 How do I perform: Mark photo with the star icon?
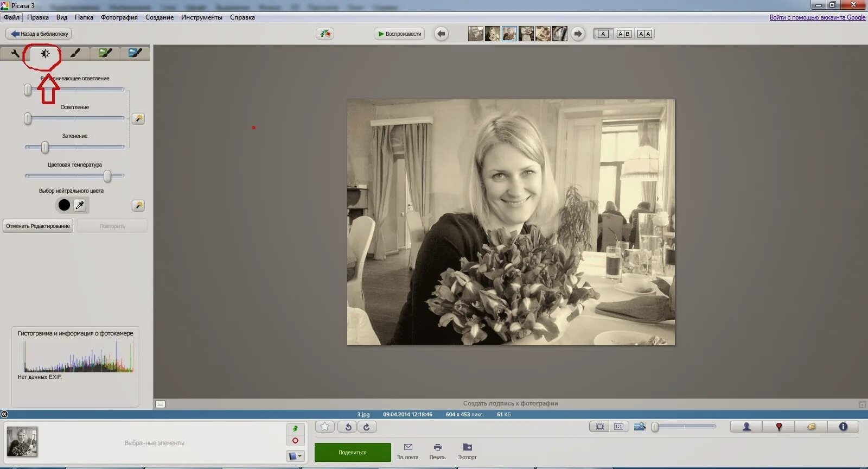pos(325,427)
